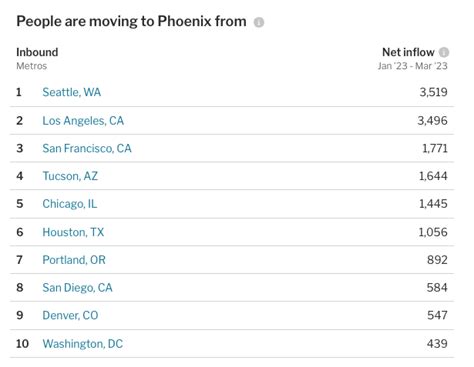The height and width of the screenshot is (367, 474).
Task: Click the 1,056 value for Houston
Action: 433,232
